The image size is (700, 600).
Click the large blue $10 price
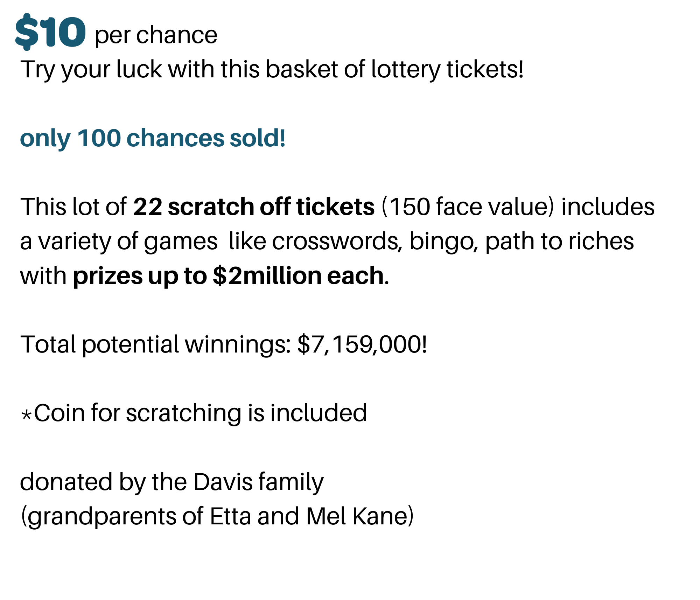click(x=50, y=32)
